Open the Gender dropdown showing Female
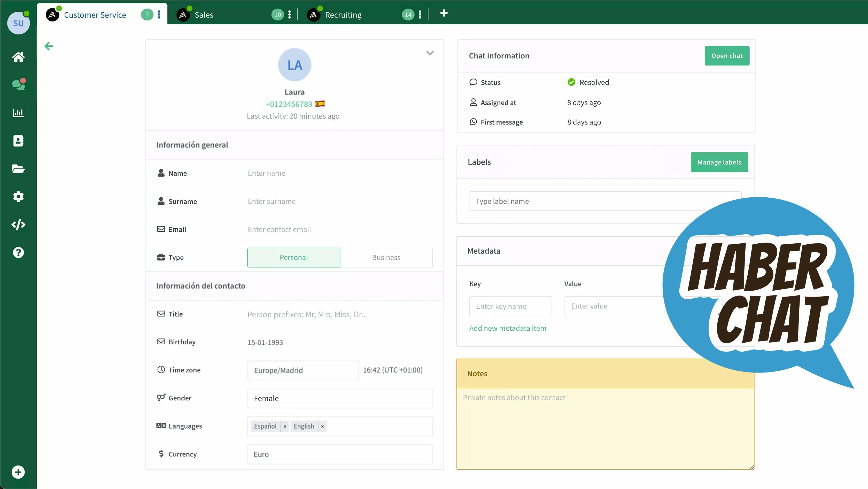This screenshot has height=489, width=868. pos(340,398)
